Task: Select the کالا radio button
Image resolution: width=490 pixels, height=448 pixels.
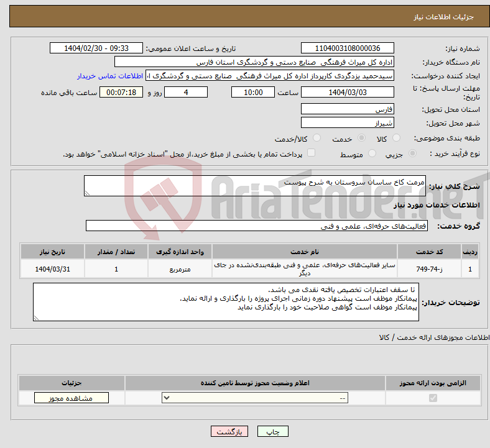Action: click(396, 138)
